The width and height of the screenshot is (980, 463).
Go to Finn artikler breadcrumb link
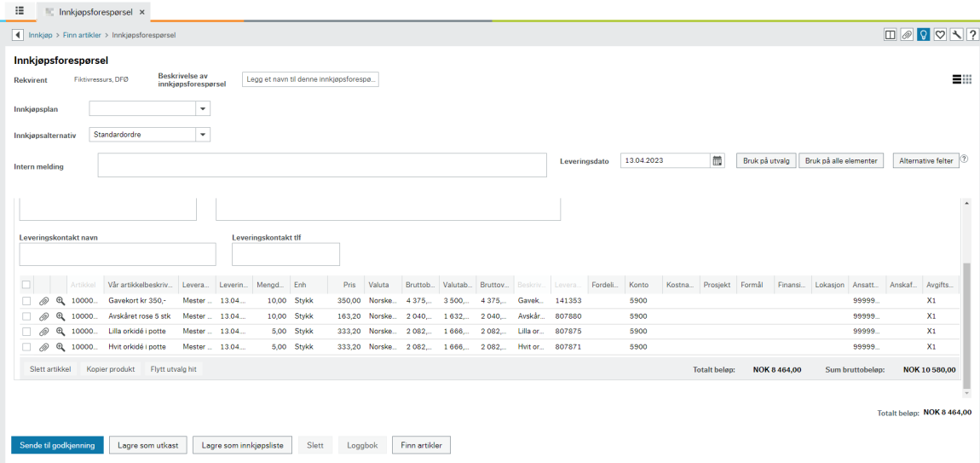pyautogui.click(x=82, y=36)
